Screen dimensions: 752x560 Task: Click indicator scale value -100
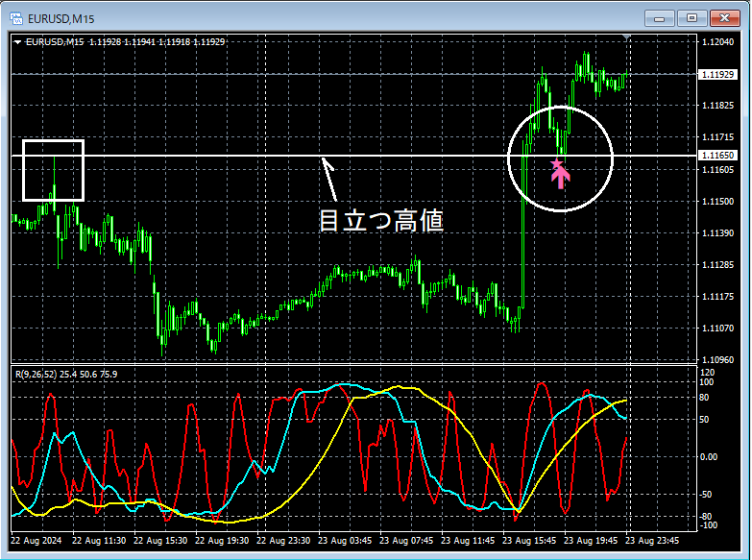(x=709, y=525)
